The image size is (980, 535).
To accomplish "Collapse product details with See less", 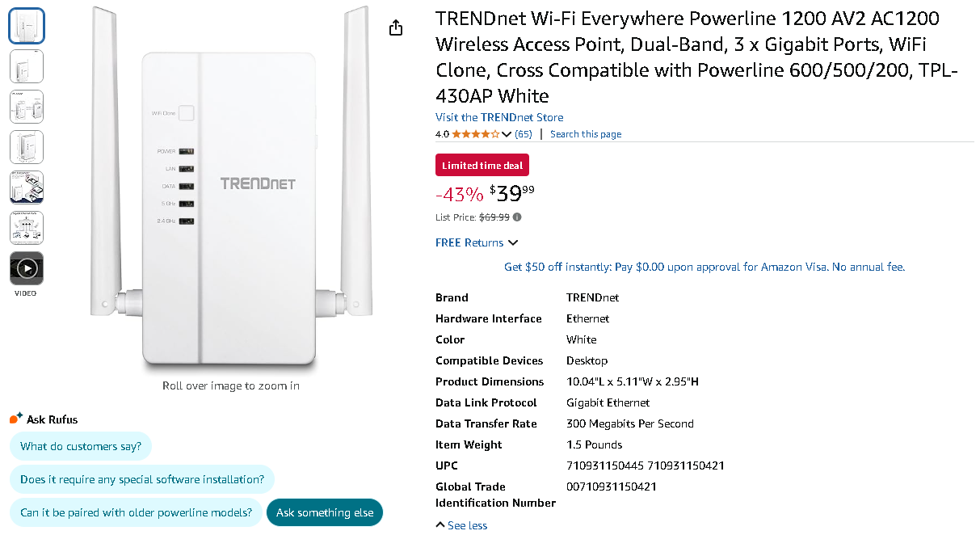I will (461, 524).
